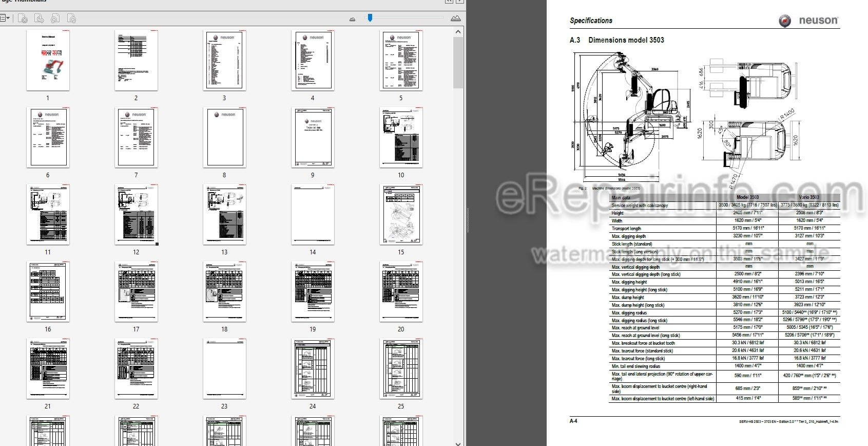Click the extract pages icon
Screen dimensions: 868x446
click(x=39, y=18)
